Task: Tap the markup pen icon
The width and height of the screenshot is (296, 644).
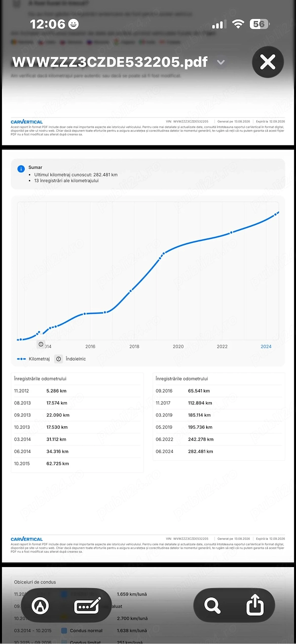Action: [x=40, y=606]
